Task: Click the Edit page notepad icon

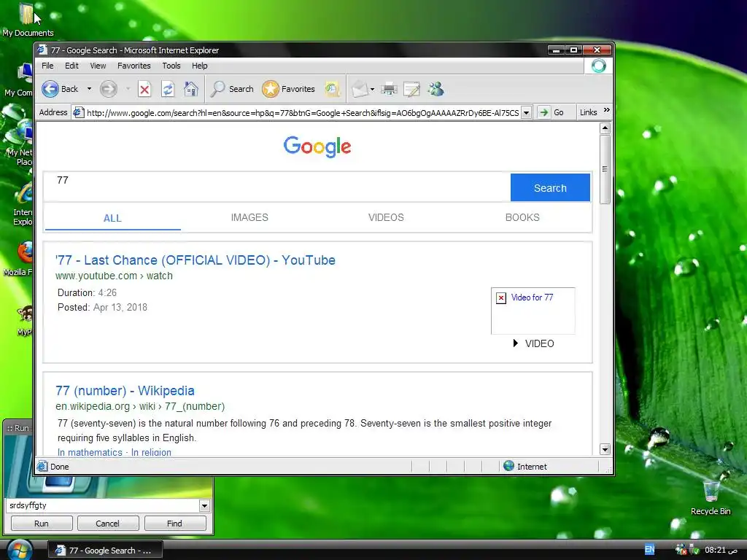Action: pyautogui.click(x=411, y=89)
